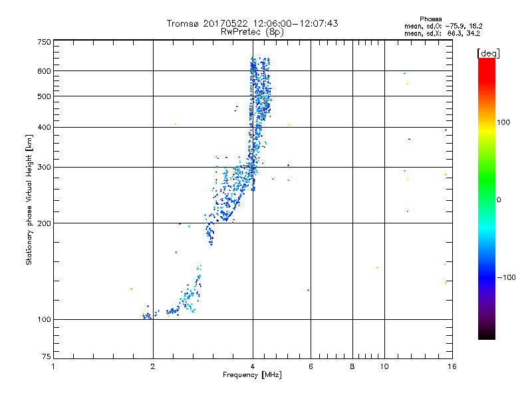Click the color bar's "0" tick label
The height and width of the screenshot is (399, 532).
(x=498, y=200)
